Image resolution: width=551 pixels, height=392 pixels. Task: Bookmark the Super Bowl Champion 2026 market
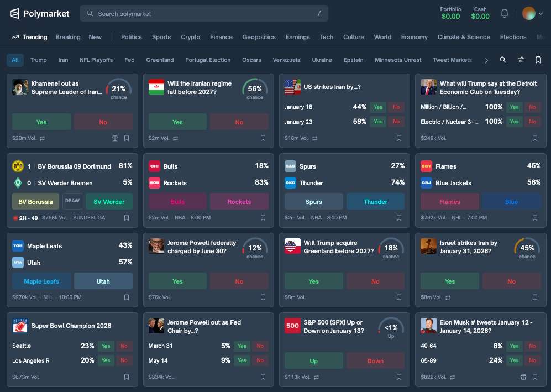[x=127, y=377]
